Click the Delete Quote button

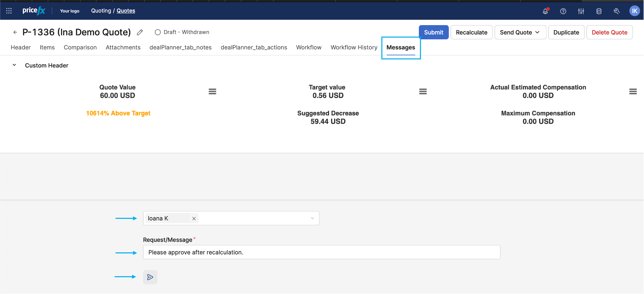pyautogui.click(x=609, y=32)
